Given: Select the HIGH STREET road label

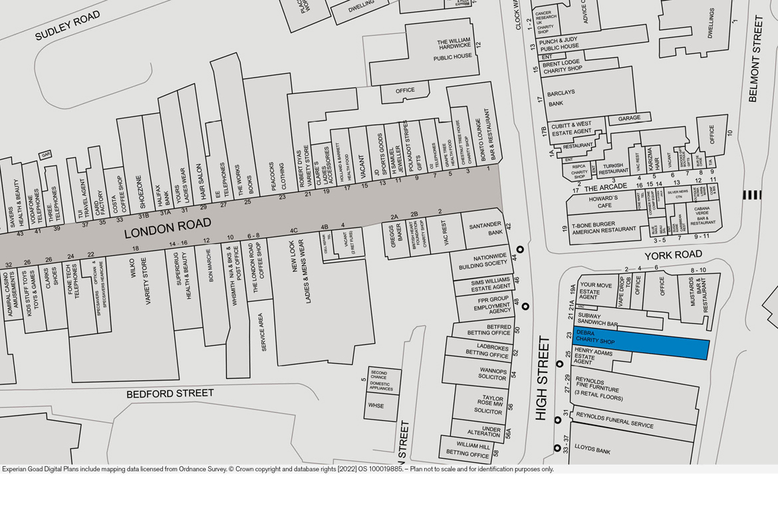Looking at the screenshot, I should tap(543, 378).
